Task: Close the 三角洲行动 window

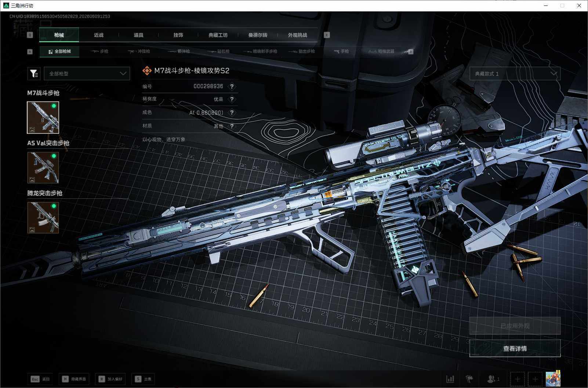Action: [x=579, y=6]
